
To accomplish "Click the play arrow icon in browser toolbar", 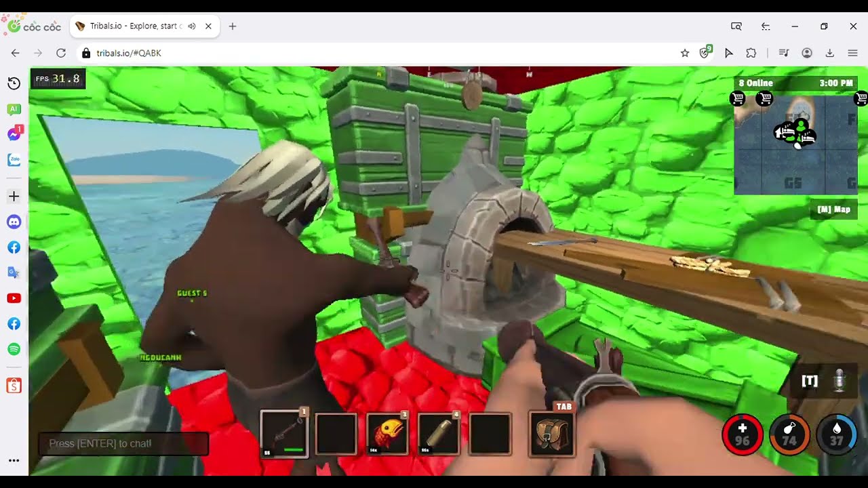I will (728, 53).
